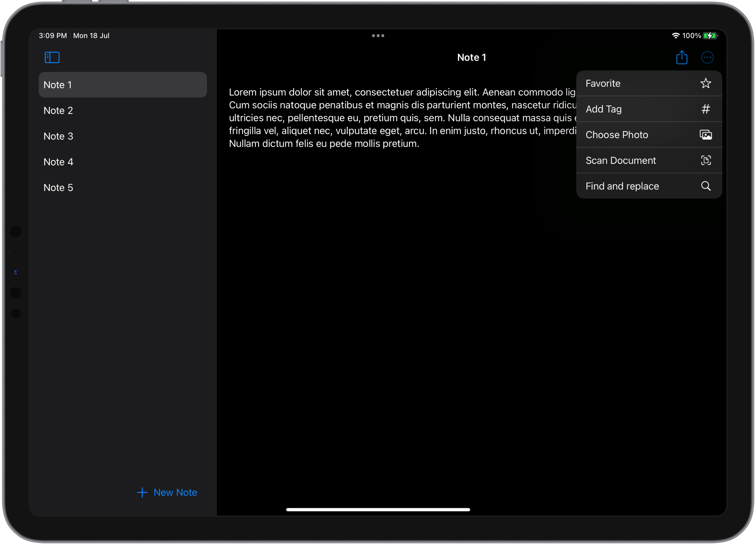The height and width of the screenshot is (544, 756).
Task: Open the more options ellipsis icon
Action: 708,57
